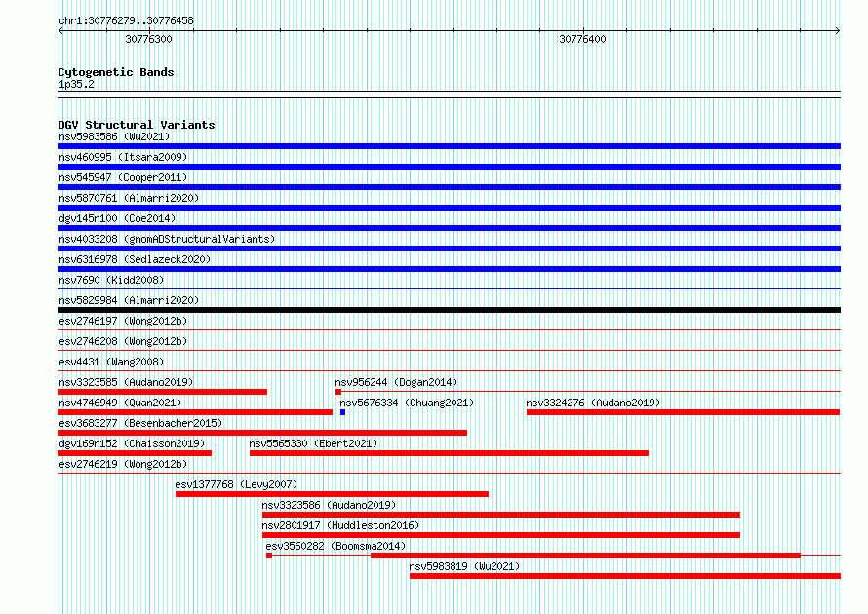Click the small red block under nsv956244
The height and width of the screenshot is (614, 868).
(338, 392)
